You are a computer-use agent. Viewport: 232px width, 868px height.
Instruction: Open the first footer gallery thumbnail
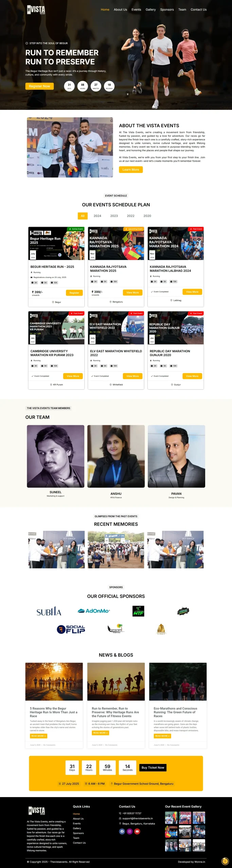pos(171,818)
